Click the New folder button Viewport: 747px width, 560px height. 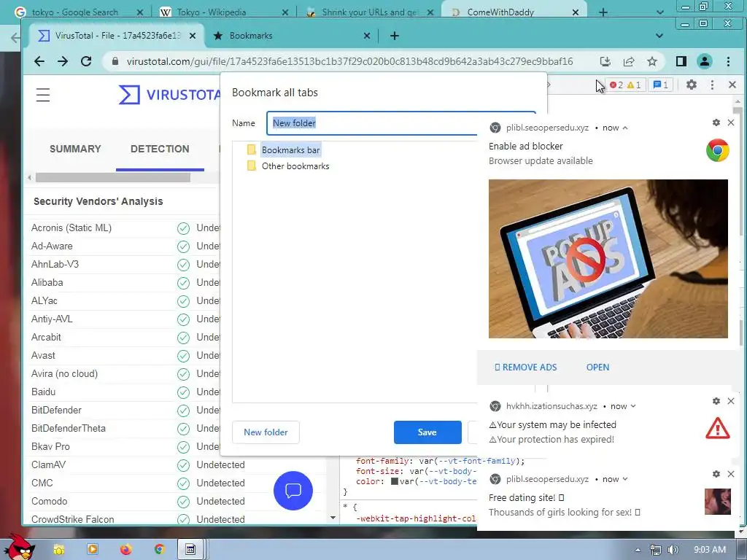266,432
